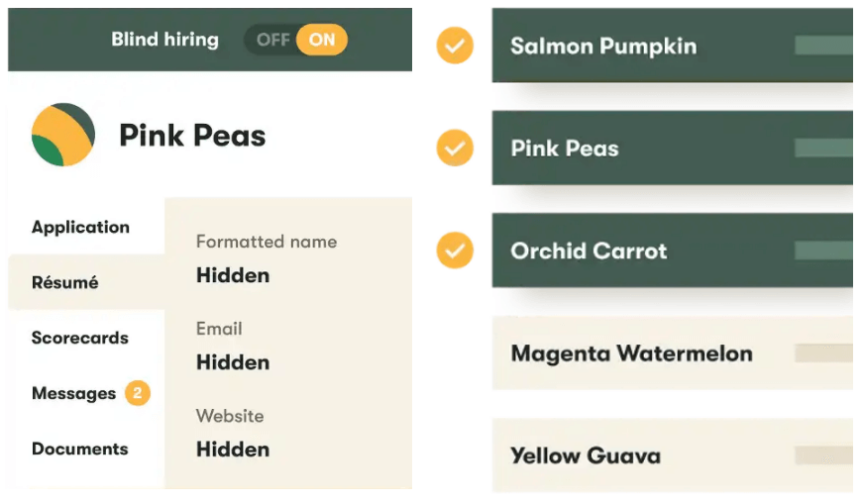Click the Pink Peas profile heading
Image resolution: width=862 pixels, height=504 pixels.
(192, 136)
